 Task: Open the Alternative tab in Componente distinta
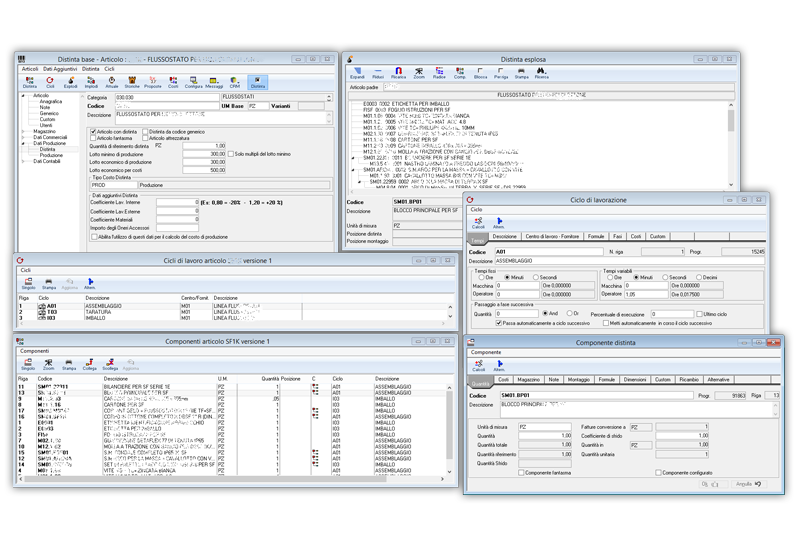pos(718,380)
